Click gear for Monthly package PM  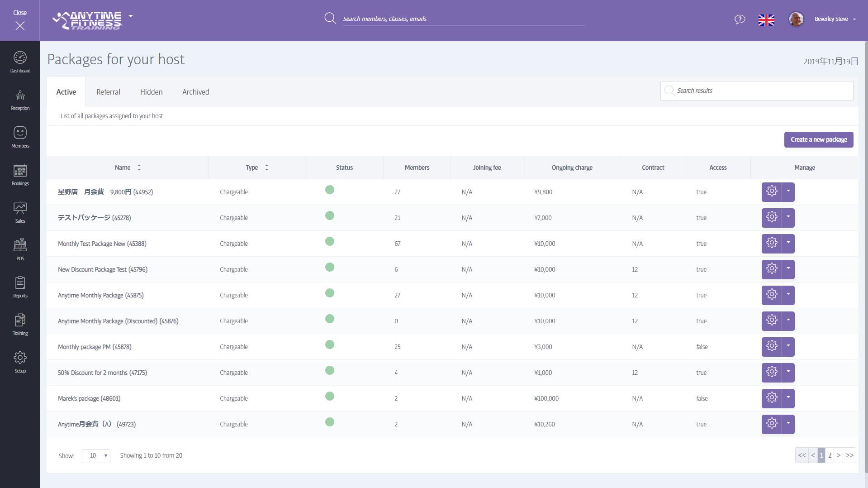coord(772,346)
